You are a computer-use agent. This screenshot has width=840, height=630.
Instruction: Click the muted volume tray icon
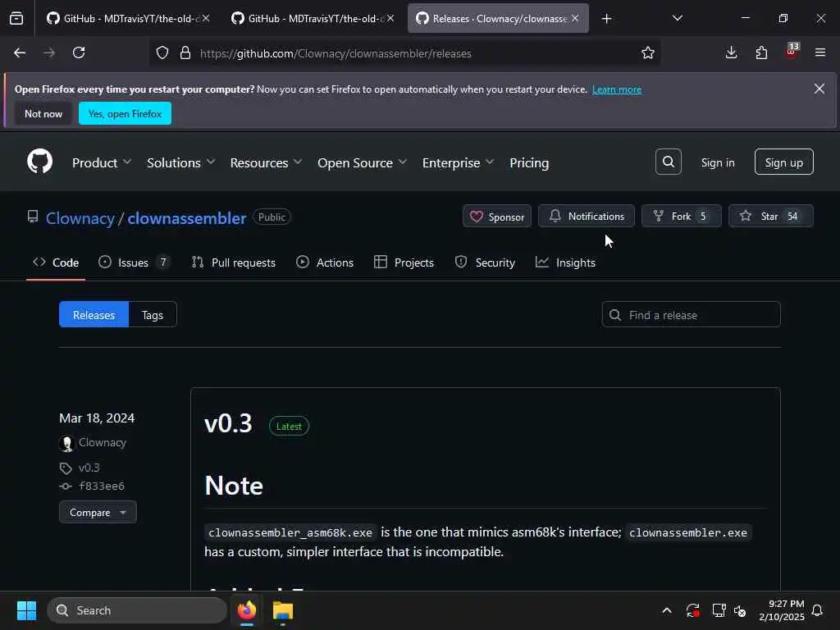pyautogui.click(x=740, y=610)
